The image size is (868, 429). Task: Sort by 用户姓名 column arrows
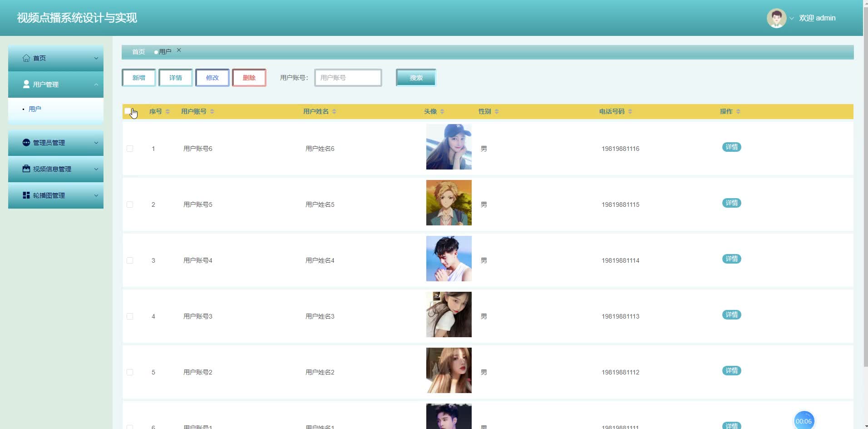[334, 111]
